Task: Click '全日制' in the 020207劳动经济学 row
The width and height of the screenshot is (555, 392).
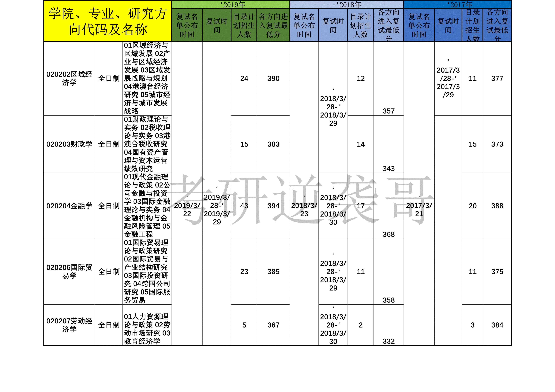Action: [109, 325]
